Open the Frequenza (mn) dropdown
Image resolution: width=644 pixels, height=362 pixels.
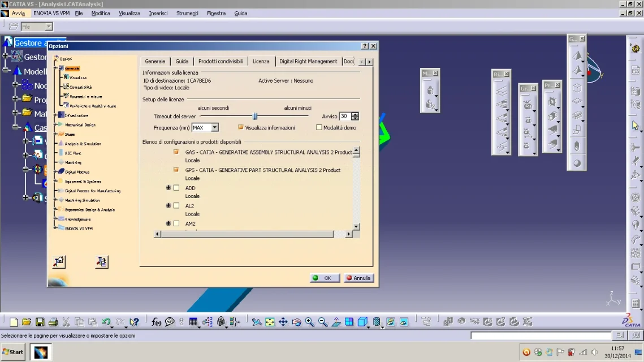(x=215, y=127)
